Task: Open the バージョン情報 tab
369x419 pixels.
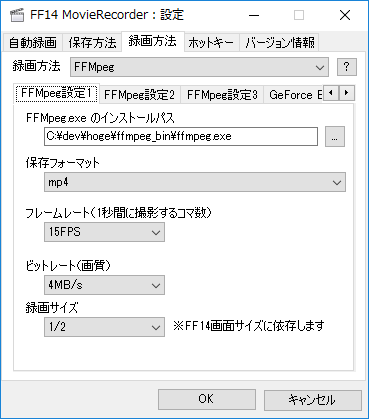Action: point(279,43)
